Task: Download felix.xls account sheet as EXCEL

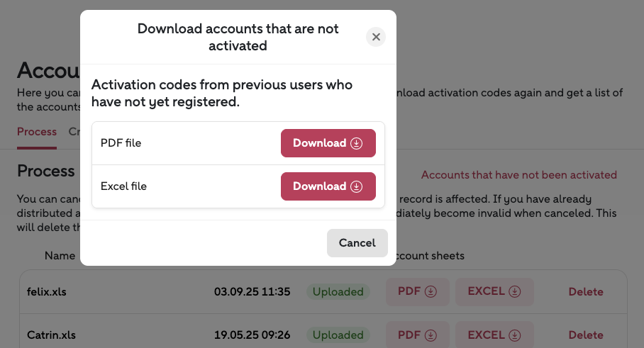Action: tap(494, 291)
